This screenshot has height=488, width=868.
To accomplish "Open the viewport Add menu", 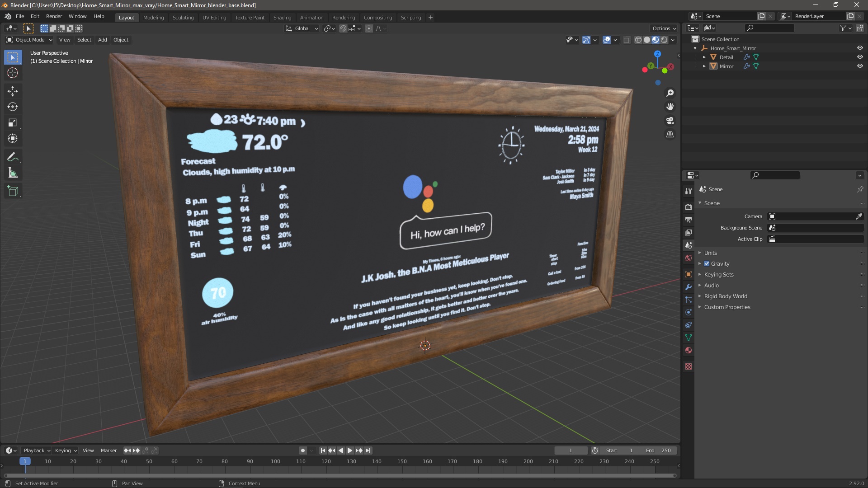I will [103, 40].
